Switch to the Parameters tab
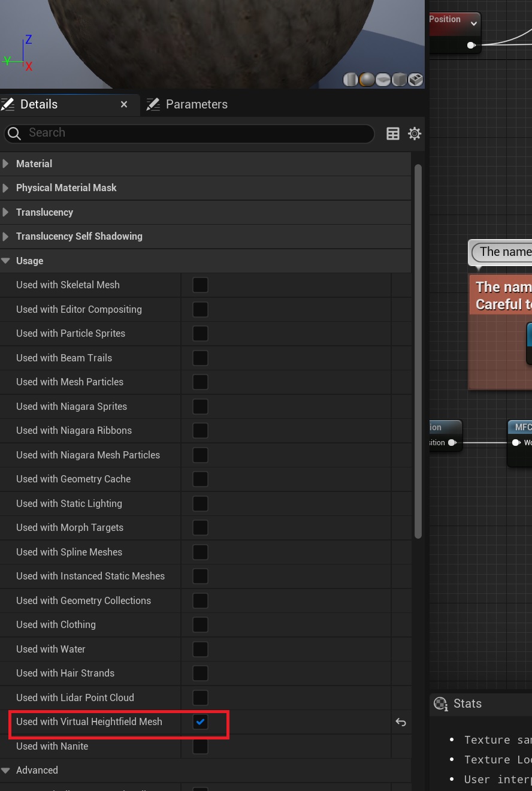This screenshot has width=532, height=791. point(196,104)
